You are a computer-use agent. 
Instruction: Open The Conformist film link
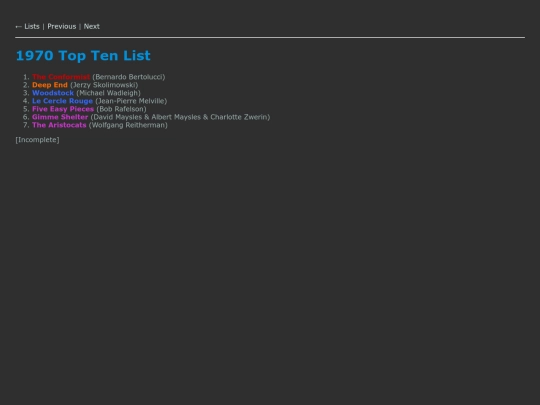(x=61, y=77)
